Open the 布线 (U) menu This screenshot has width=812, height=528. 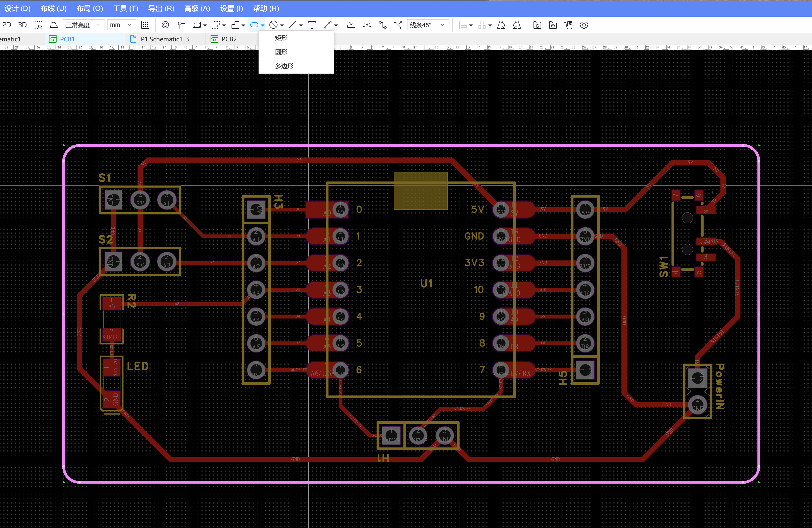pyautogui.click(x=54, y=8)
